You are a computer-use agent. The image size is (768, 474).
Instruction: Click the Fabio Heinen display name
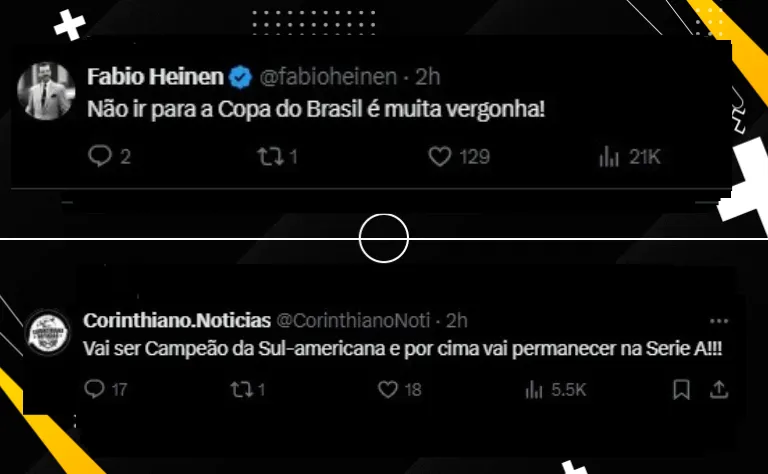click(155, 76)
